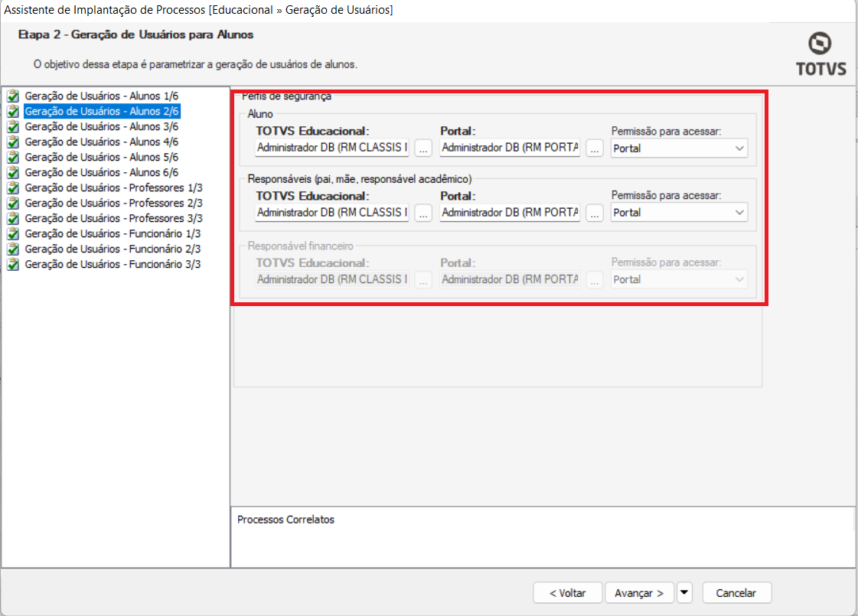Screen dimensions: 858x616
Task: Click check icon beside Professores 3/3 step
Action: [13, 219]
